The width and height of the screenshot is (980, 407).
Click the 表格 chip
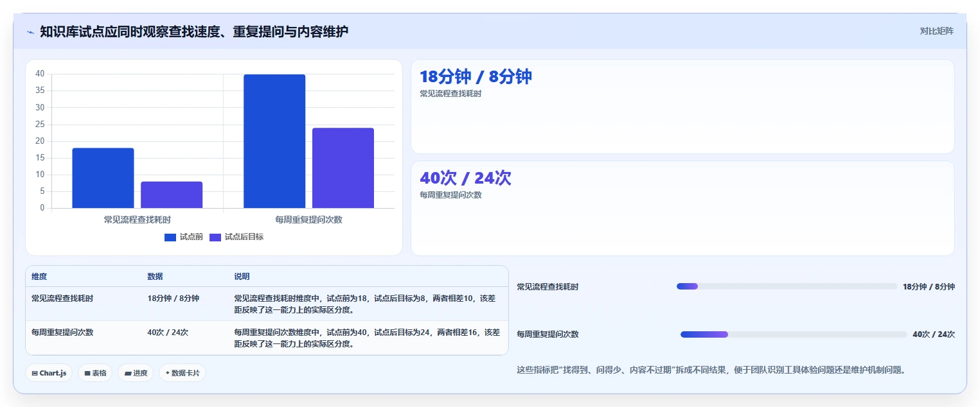95,373
